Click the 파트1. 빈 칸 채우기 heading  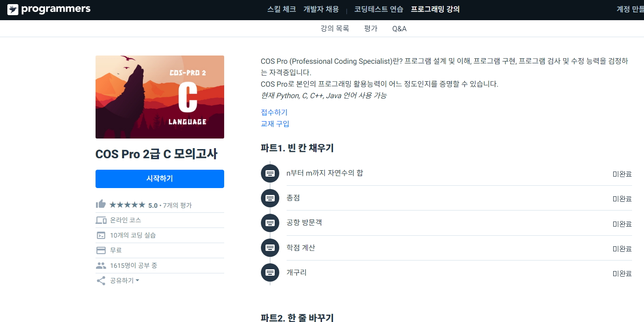click(297, 148)
